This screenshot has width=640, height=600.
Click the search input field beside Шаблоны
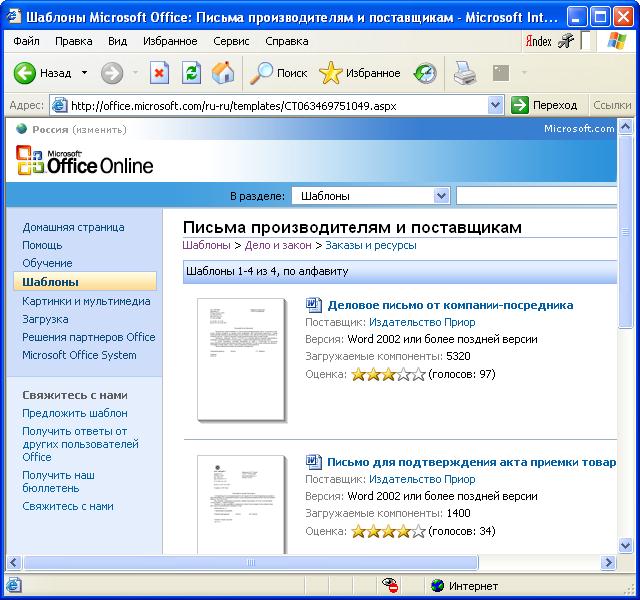click(x=536, y=196)
